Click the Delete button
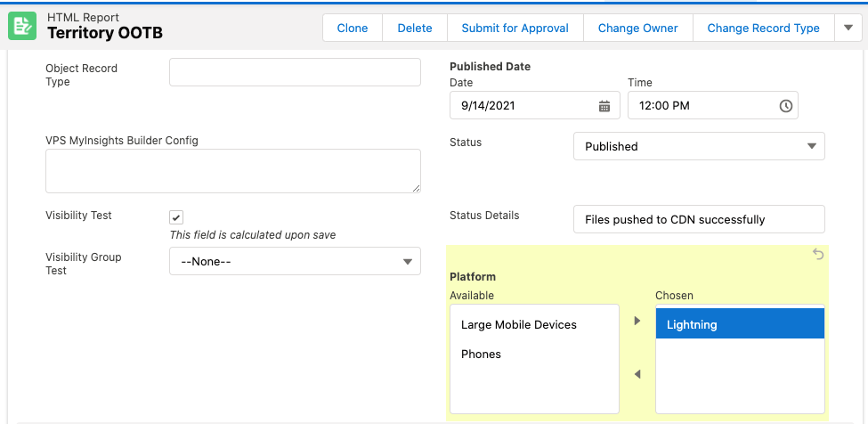The image size is (868, 424). tap(415, 28)
